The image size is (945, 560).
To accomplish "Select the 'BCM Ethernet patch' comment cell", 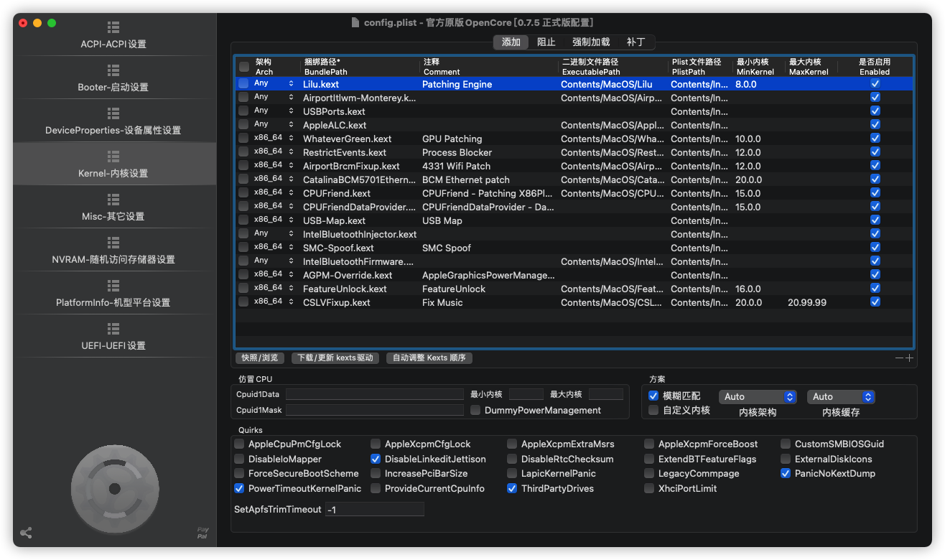I will point(466,179).
